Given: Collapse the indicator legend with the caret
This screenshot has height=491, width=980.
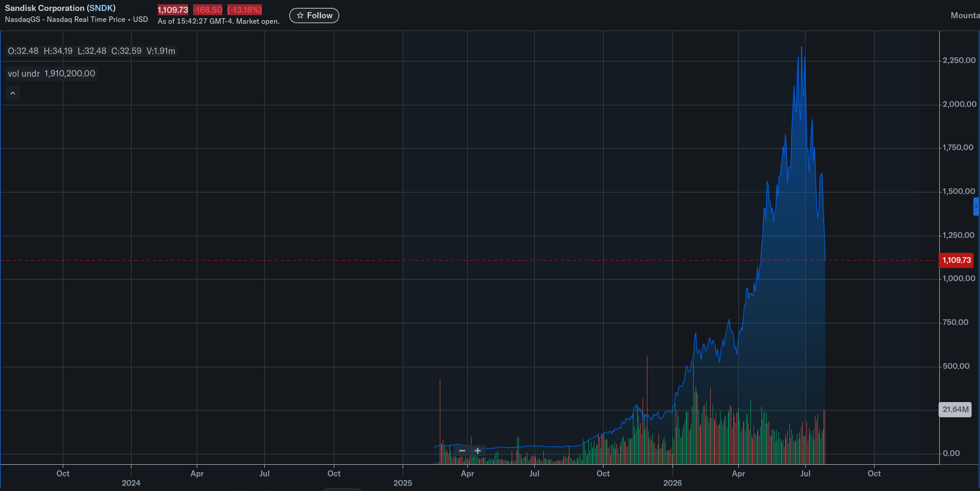Looking at the screenshot, I should (13, 93).
